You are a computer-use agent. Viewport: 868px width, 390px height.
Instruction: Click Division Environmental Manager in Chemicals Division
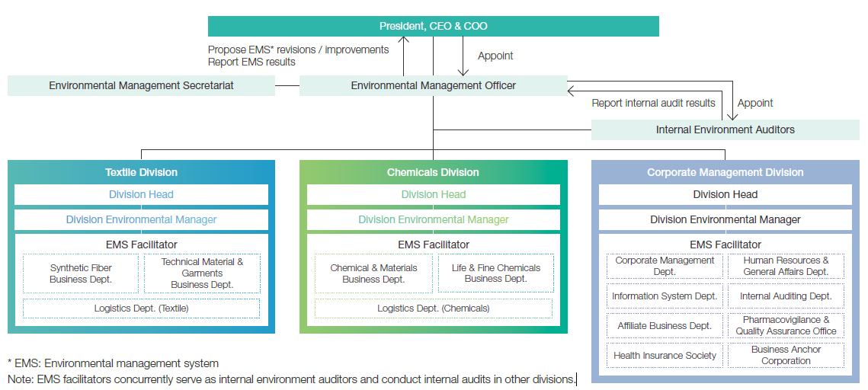point(433,219)
